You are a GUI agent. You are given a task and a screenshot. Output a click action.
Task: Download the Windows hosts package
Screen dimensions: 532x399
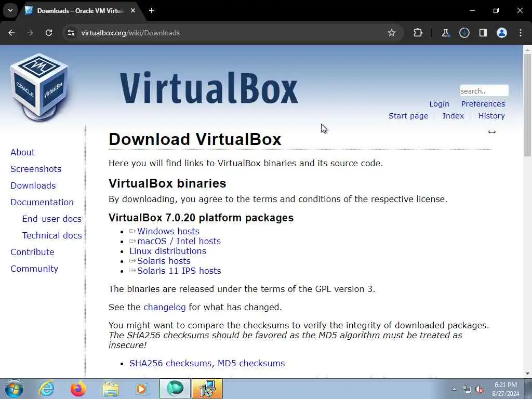click(x=168, y=231)
